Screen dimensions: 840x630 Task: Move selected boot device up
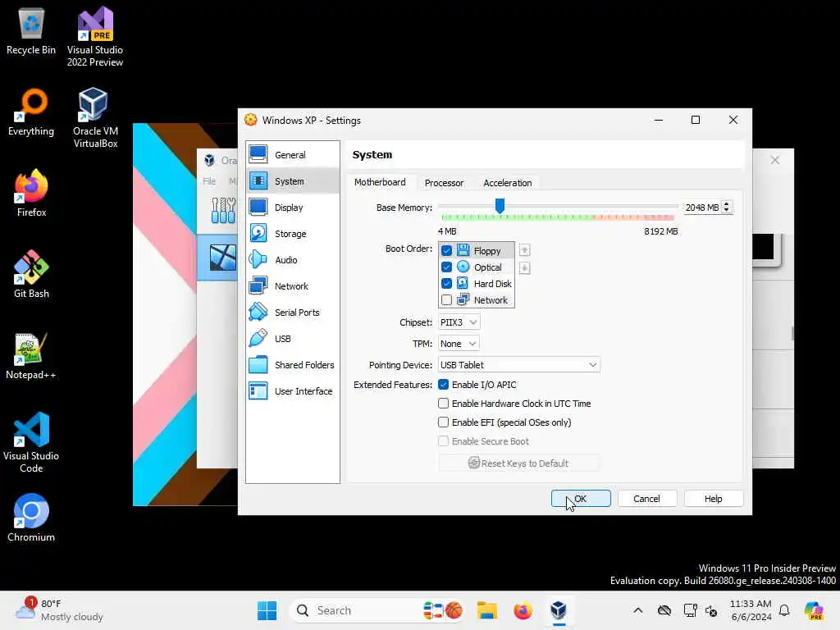(x=524, y=250)
